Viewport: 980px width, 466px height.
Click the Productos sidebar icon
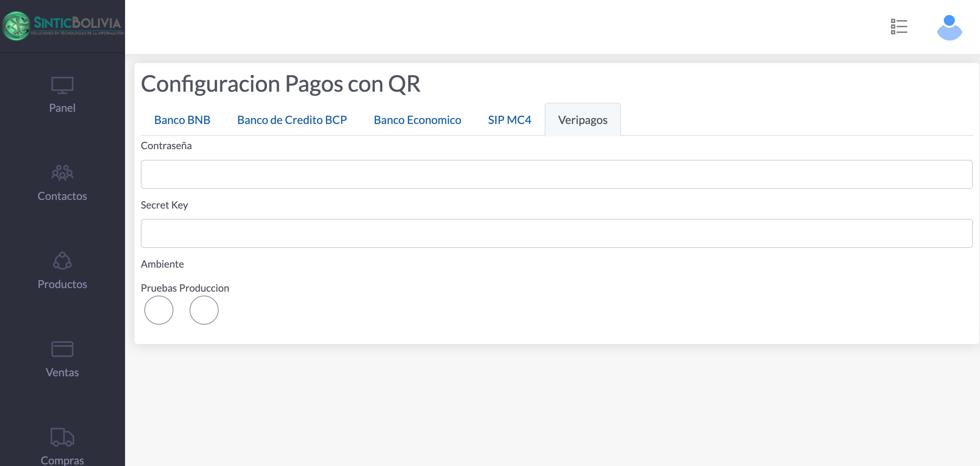click(62, 261)
